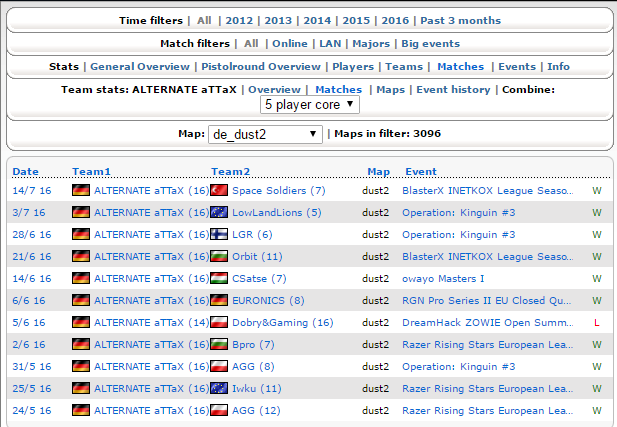Viewport: 617px width, 427px height.
Task: Open team Event history tab
Action: (x=453, y=89)
